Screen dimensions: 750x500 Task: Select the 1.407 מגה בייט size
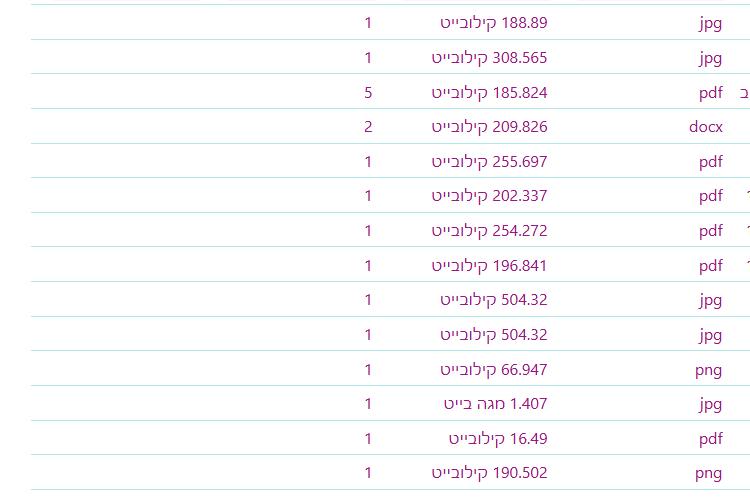click(x=496, y=404)
